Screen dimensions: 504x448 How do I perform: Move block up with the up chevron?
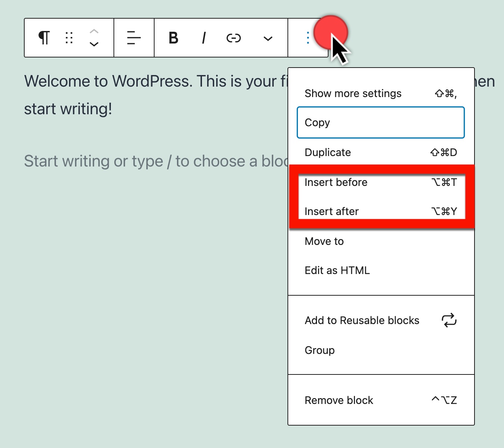tap(94, 31)
